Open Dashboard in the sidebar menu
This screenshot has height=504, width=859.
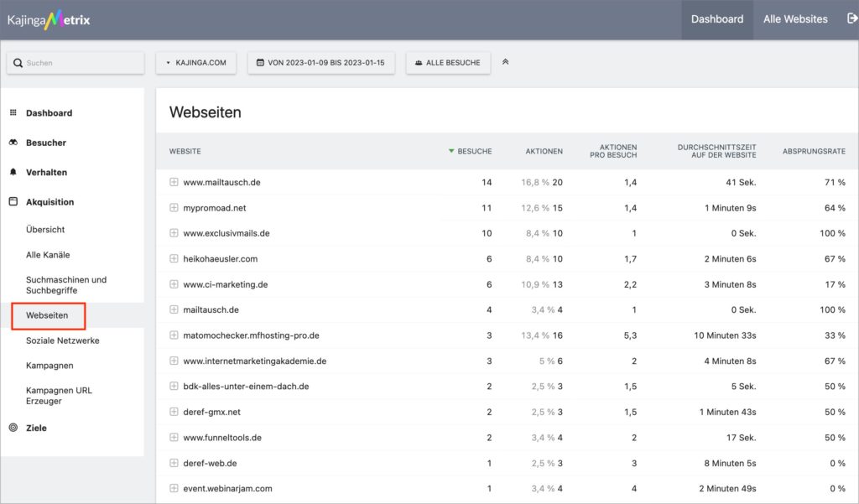[49, 113]
